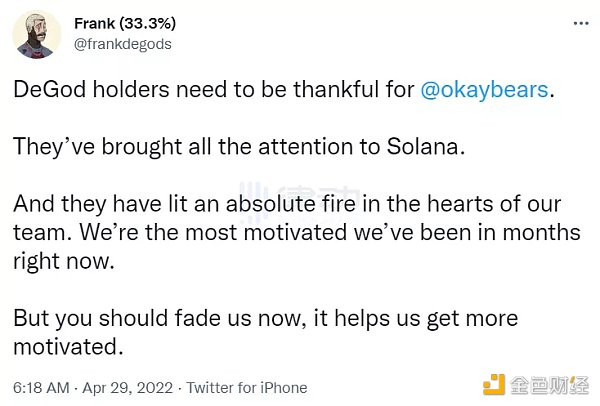Viewport: 600px width, 406px height.
Task: Click the 6:18 AM timestamp
Action: [x=39, y=387]
